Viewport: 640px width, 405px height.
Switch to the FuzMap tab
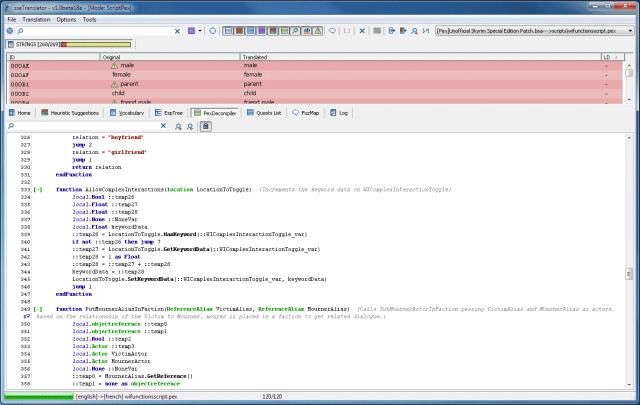coord(306,113)
